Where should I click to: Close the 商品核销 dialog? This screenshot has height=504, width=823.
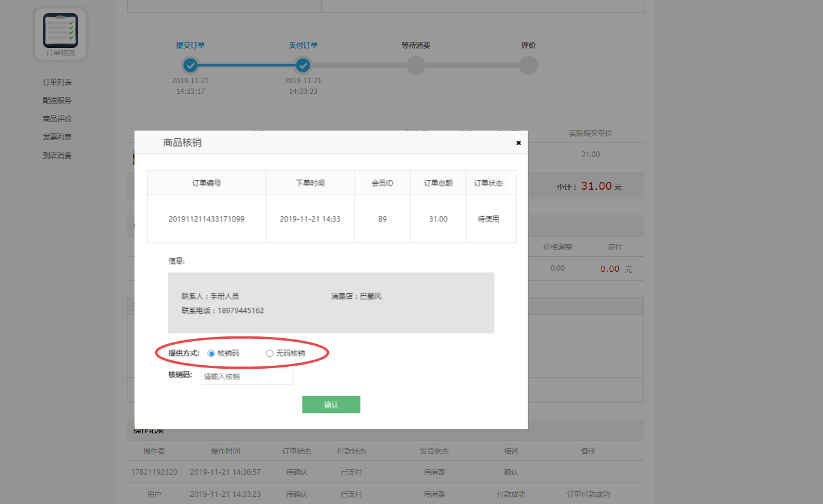518,142
